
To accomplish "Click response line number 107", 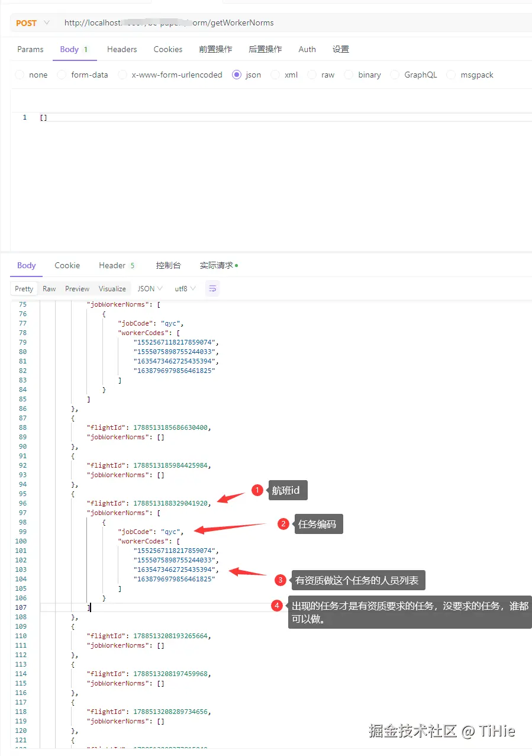I will [x=21, y=607].
